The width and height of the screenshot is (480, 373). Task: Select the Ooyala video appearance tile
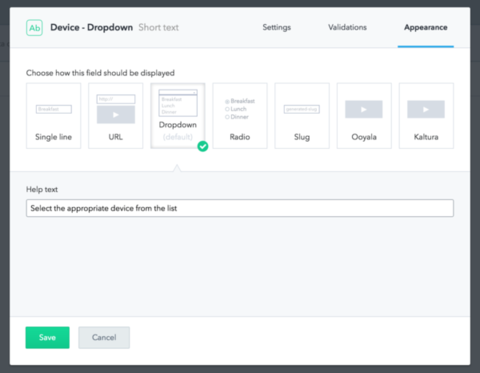tap(364, 116)
